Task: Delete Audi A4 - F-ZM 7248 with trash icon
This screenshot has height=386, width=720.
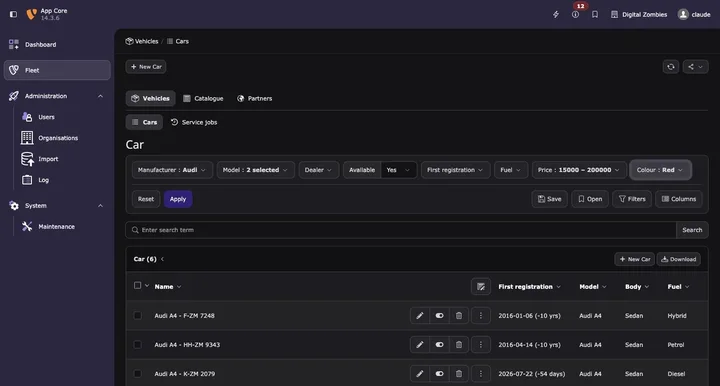Action: pyautogui.click(x=459, y=315)
